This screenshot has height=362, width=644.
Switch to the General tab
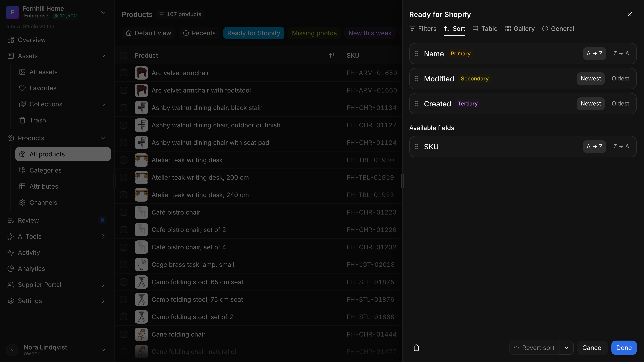pyautogui.click(x=558, y=29)
